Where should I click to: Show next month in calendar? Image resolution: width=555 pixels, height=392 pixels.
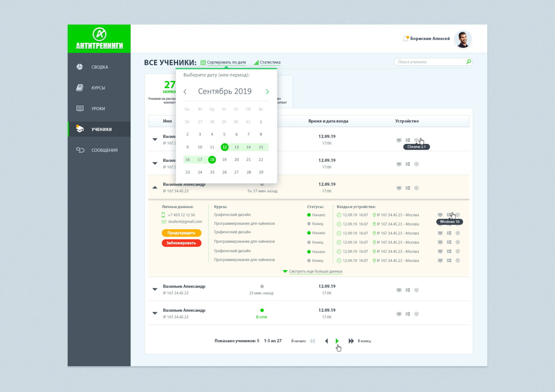267,92
